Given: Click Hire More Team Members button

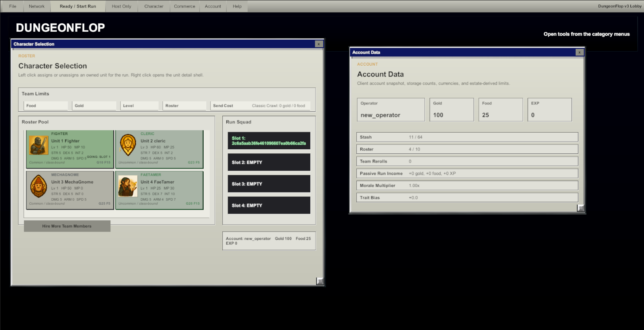Looking at the screenshot, I should pyautogui.click(x=67, y=226).
